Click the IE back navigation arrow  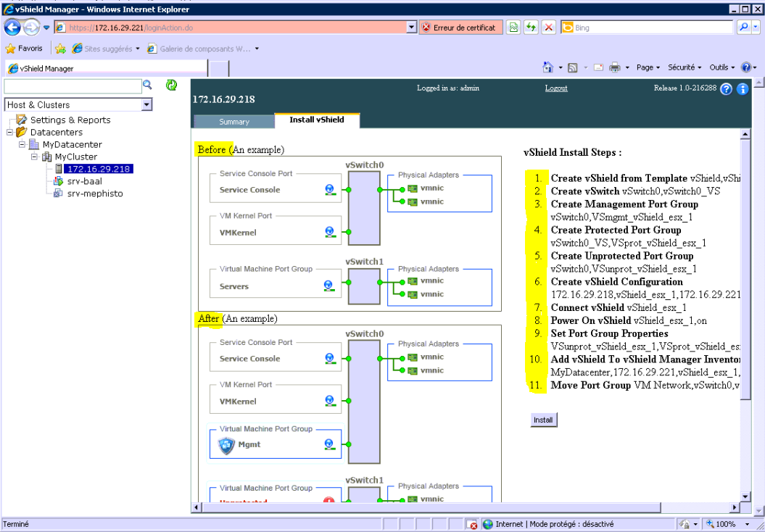(x=12, y=28)
